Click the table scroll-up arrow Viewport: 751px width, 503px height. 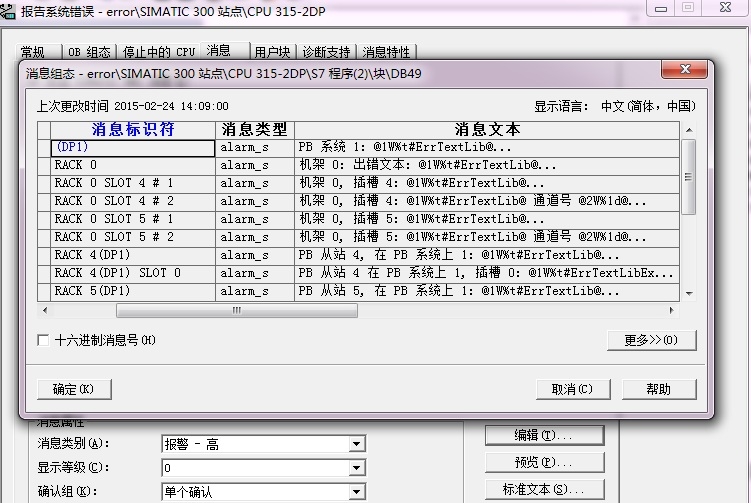click(689, 130)
